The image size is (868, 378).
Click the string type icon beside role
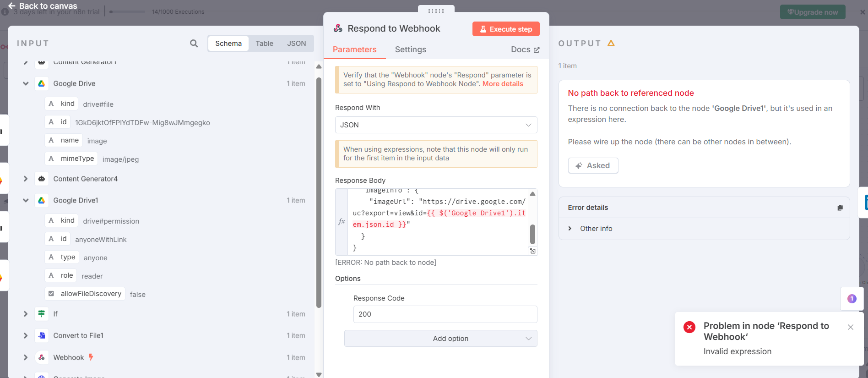pos(51,275)
